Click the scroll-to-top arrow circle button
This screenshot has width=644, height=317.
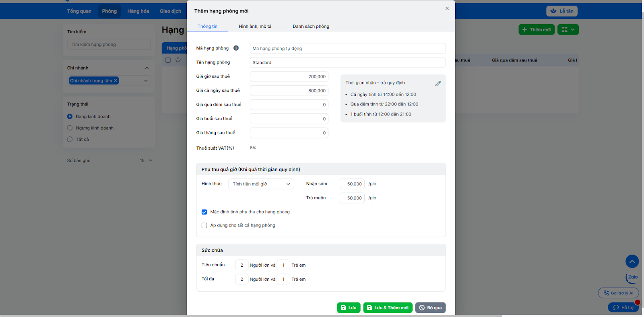632,261
